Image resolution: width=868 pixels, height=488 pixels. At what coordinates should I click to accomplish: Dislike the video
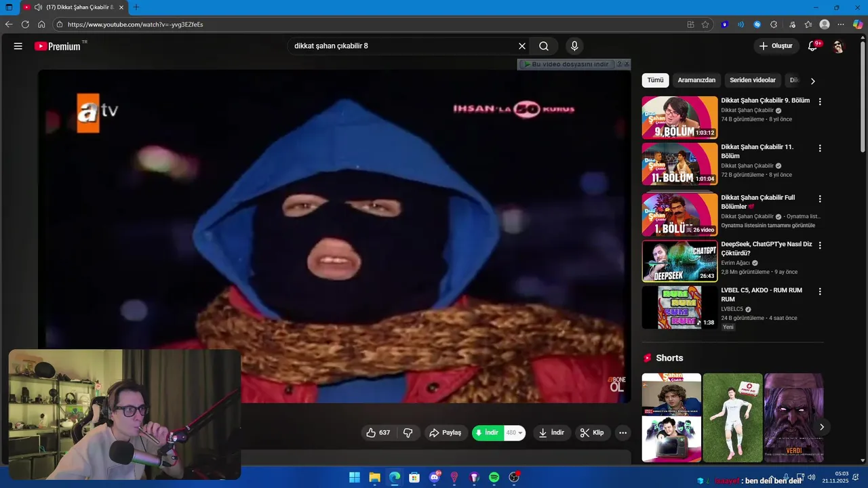pos(408,432)
